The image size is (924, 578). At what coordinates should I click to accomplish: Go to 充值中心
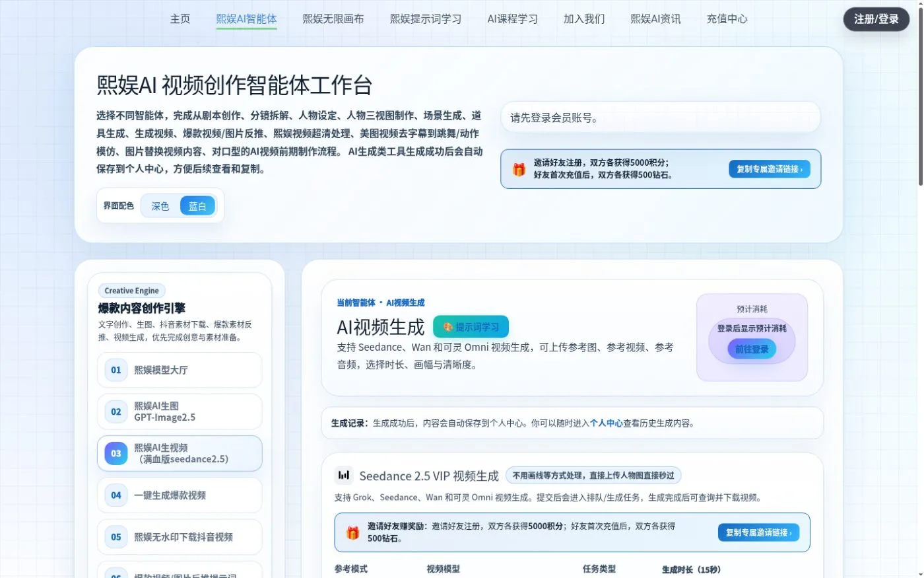pos(727,18)
